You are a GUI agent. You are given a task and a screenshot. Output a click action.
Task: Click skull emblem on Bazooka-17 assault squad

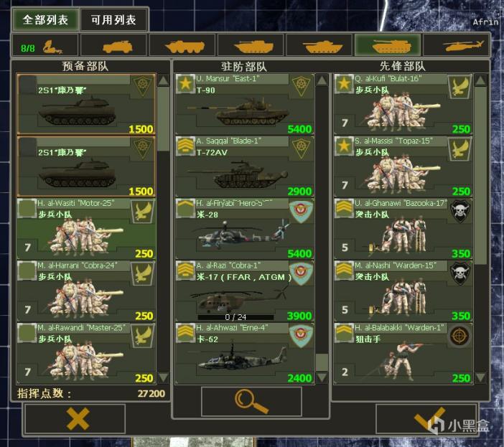(459, 211)
